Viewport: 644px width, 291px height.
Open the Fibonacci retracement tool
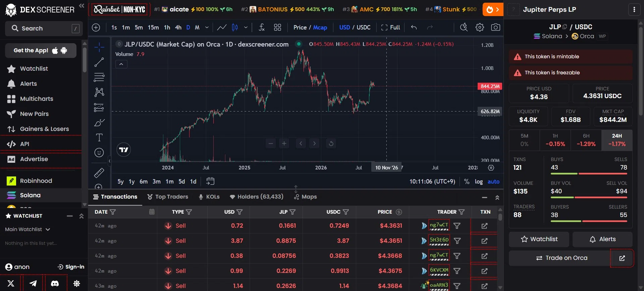point(99,77)
